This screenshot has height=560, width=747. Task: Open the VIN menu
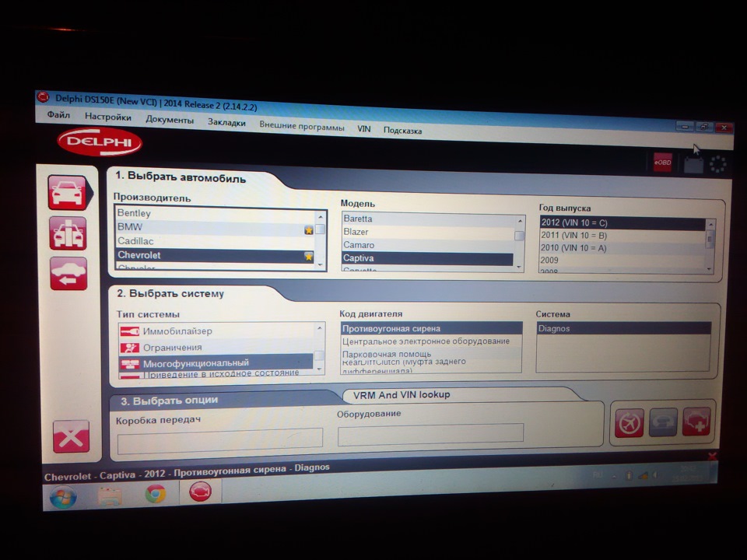point(364,128)
